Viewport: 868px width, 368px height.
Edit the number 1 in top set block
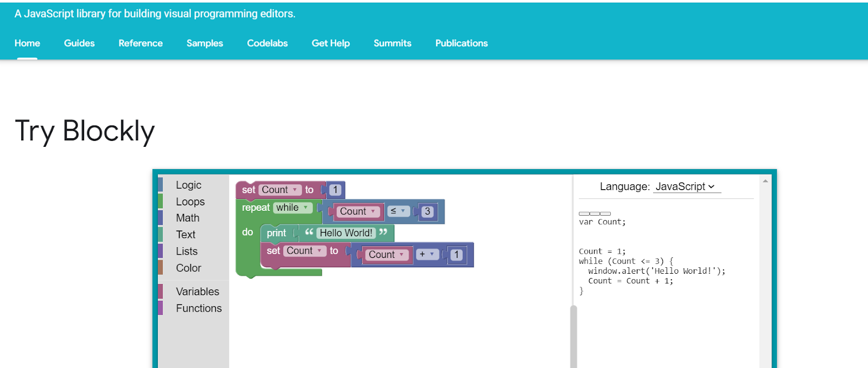point(335,190)
